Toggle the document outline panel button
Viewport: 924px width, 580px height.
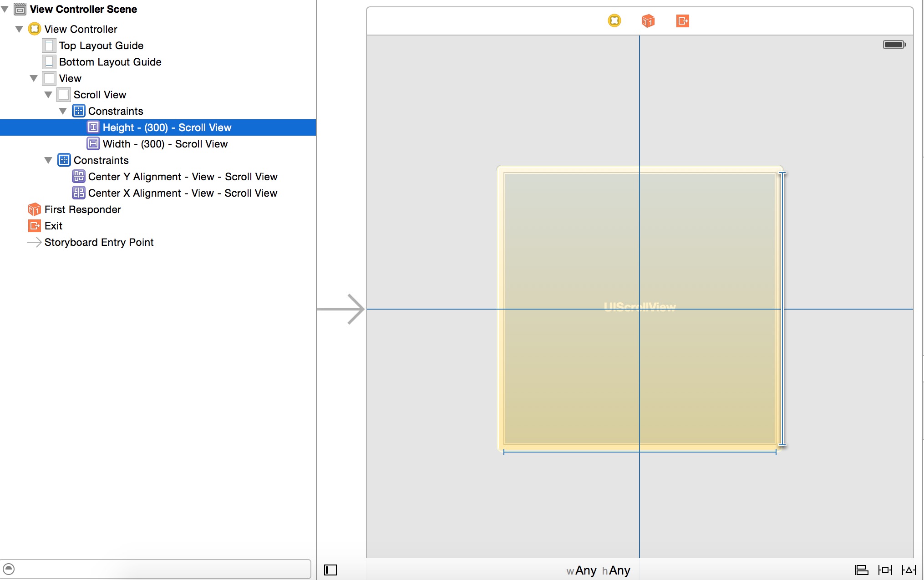(330, 570)
